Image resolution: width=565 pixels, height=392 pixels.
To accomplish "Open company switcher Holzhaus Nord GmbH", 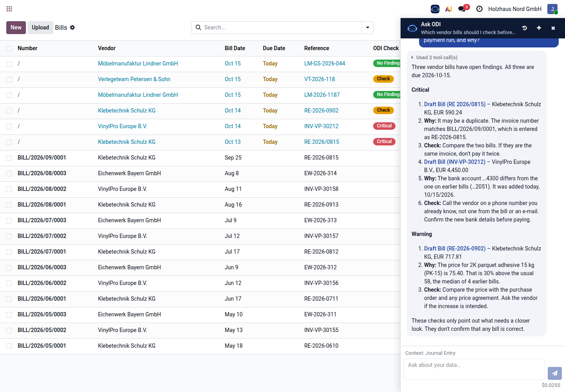I will click(x=515, y=9).
